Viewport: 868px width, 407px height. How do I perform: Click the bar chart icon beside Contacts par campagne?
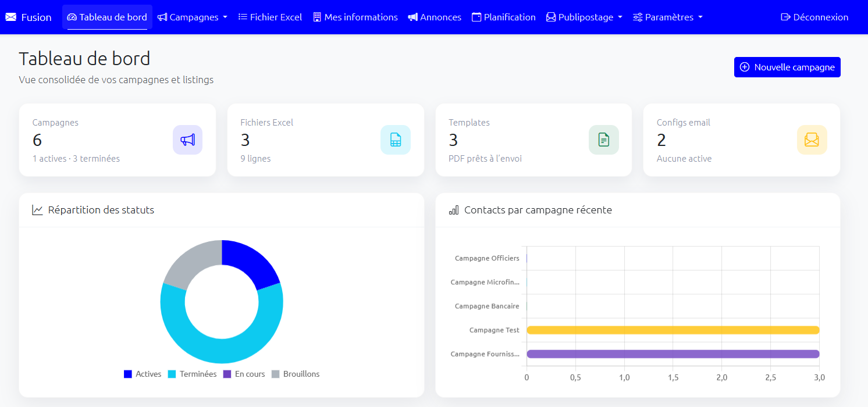[454, 210]
